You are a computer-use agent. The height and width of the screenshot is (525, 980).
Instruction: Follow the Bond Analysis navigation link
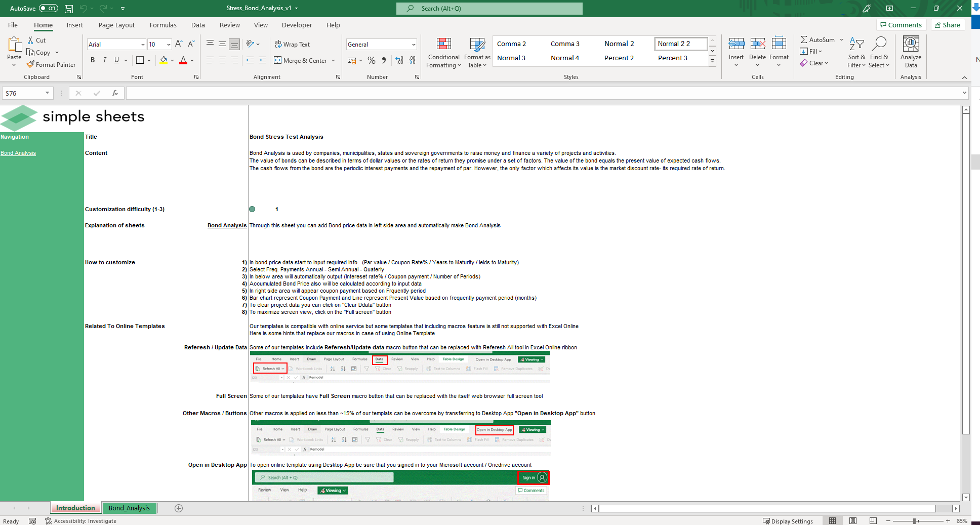(x=18, y=153)
